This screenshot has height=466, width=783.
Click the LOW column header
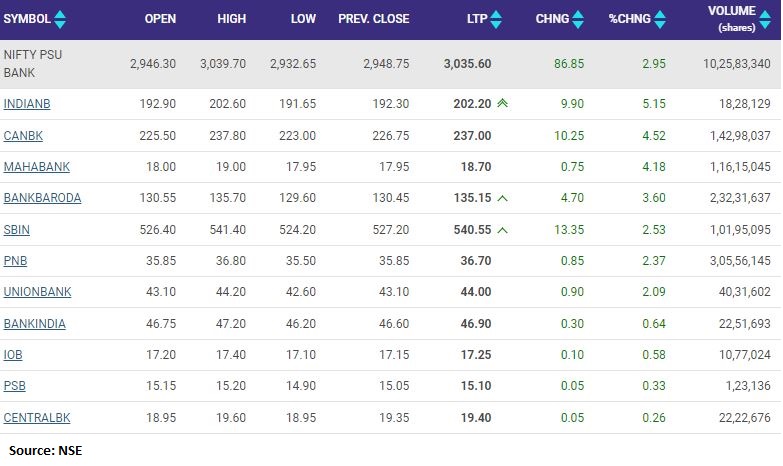[303, 19]
